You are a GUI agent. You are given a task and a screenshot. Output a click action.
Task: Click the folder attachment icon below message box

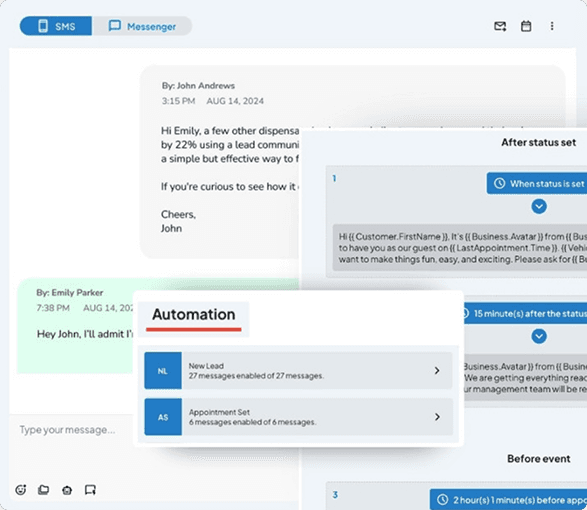pos(43,489)
